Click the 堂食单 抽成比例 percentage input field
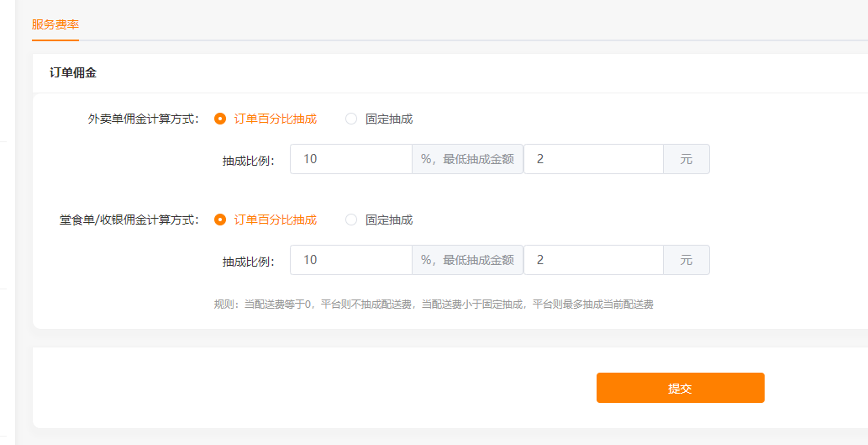The width and height of the screenshot is (868, 445). pyautogui.click(x=351, y=260)
